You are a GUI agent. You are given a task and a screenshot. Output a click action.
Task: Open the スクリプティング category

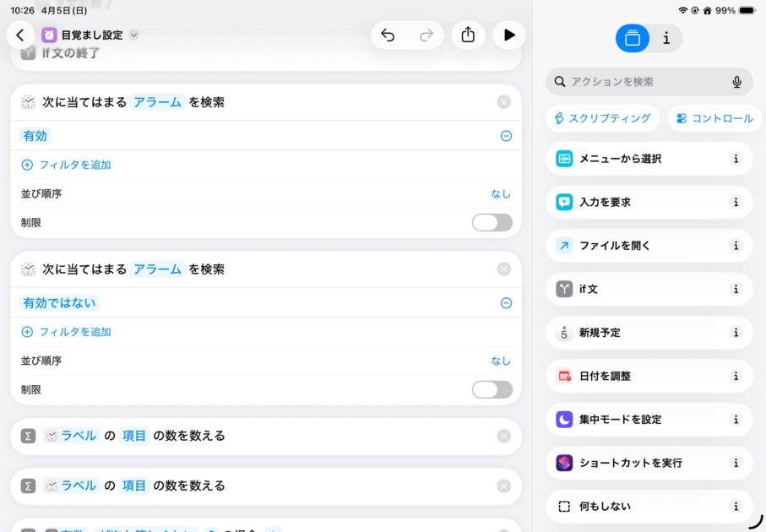coord(602,118)
